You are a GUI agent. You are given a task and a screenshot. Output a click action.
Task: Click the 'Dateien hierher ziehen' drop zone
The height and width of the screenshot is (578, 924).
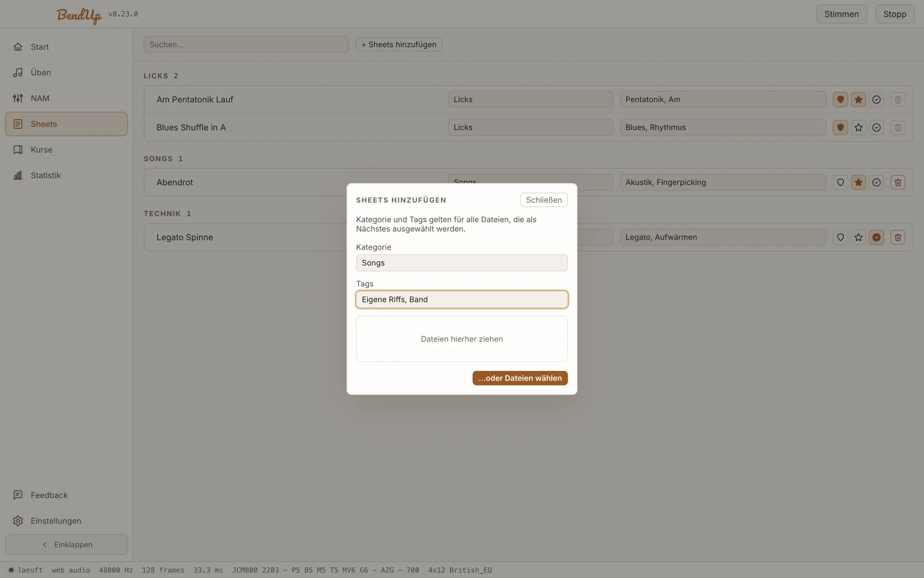coord(462,339)
